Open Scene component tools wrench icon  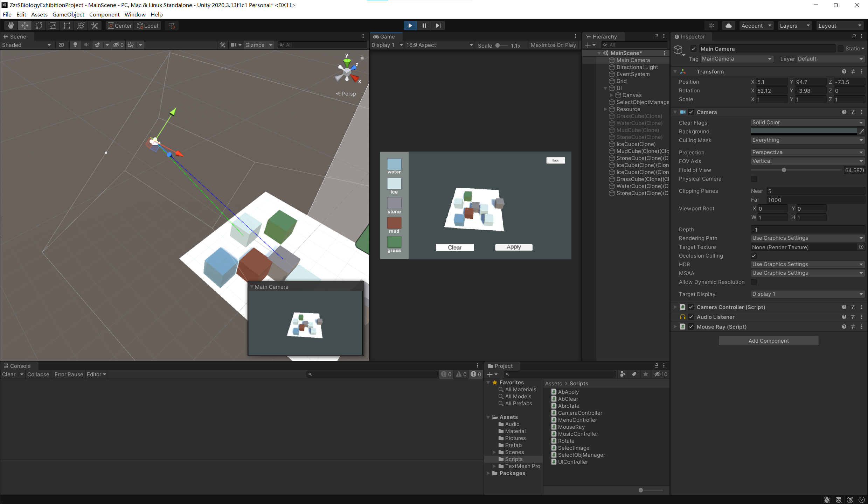[223, 45]
